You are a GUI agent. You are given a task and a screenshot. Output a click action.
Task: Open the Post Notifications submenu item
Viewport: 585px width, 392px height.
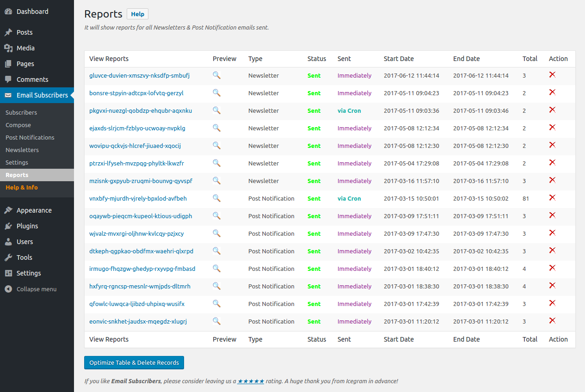coord(30,137)
